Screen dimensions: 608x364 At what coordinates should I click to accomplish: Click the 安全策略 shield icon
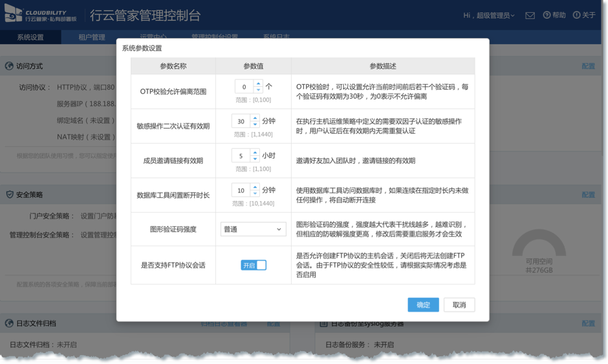pos(10,195)
